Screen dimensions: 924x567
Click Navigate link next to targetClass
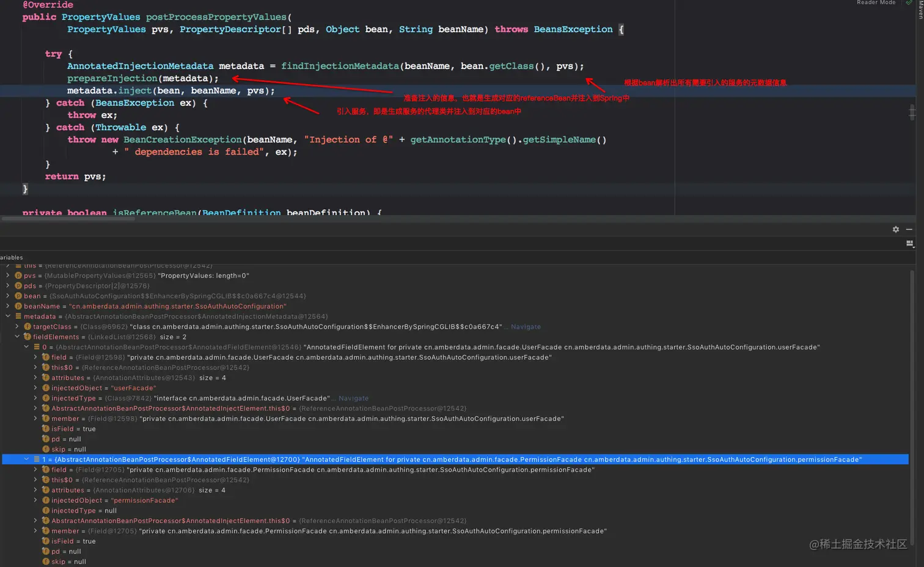click(526, 327)
